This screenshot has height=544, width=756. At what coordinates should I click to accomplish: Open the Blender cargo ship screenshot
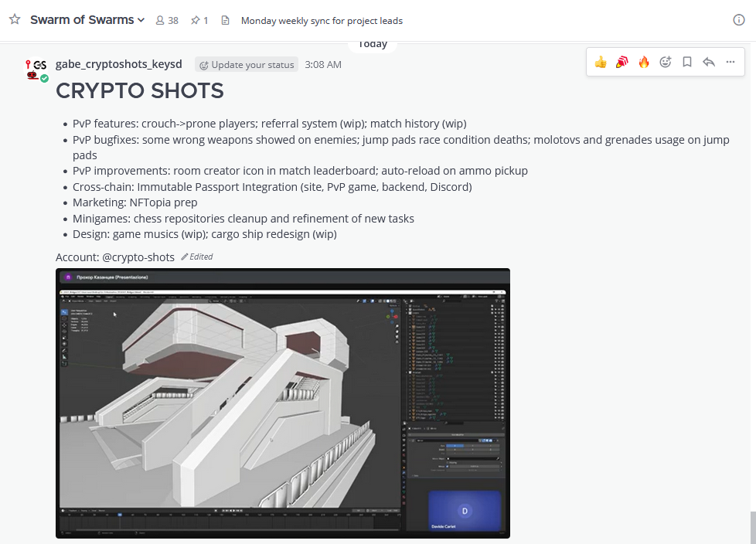[x=283, y=403]
